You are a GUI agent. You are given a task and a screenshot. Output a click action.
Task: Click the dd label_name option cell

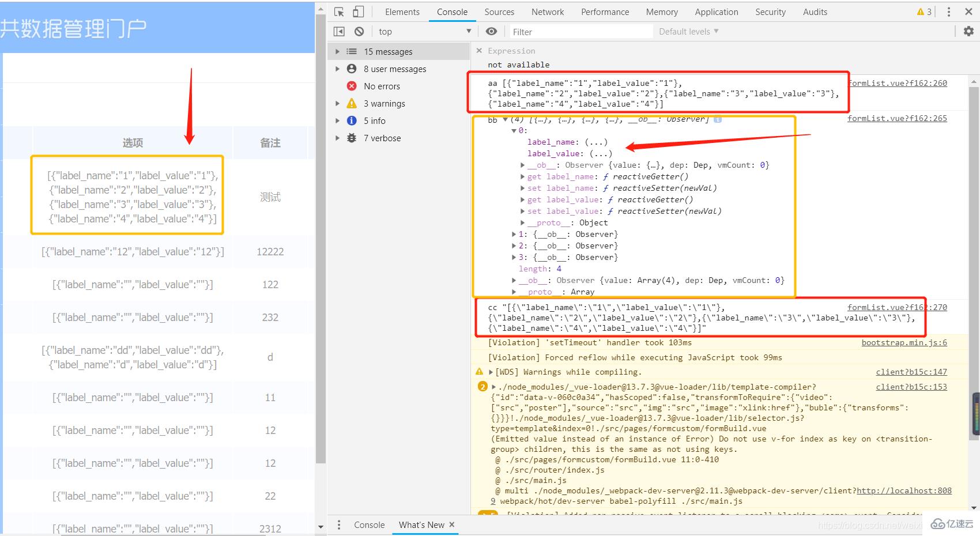click(133, 357)
